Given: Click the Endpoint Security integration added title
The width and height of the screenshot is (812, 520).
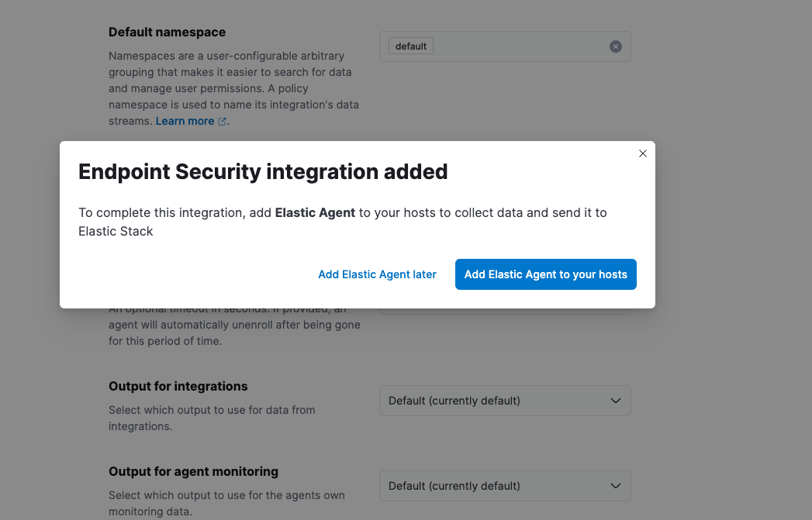Looking at the screenshot, I should click(x=263, y=172).
